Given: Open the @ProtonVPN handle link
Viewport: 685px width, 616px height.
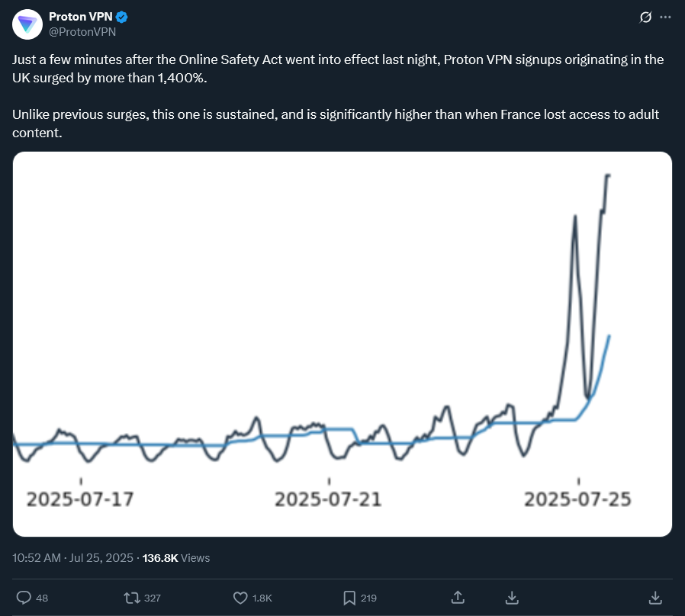Looking at the screenshot, I should [x=82, y=32].
